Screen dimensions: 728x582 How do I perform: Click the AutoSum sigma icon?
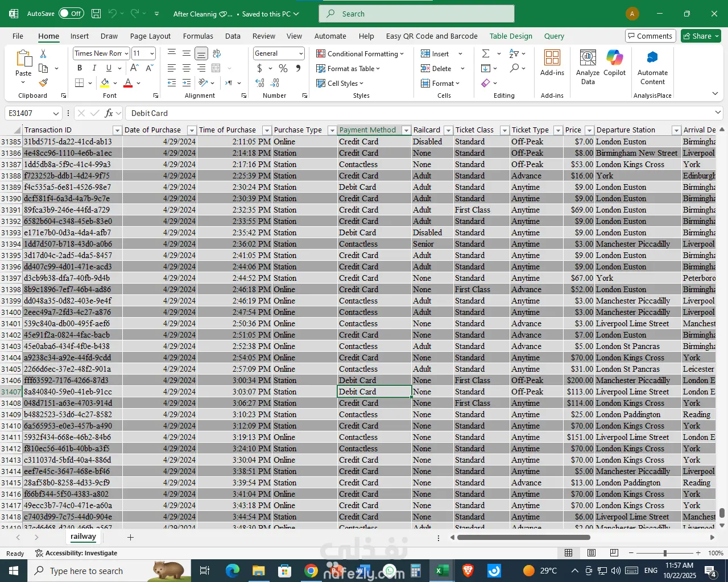click(486, 53)
